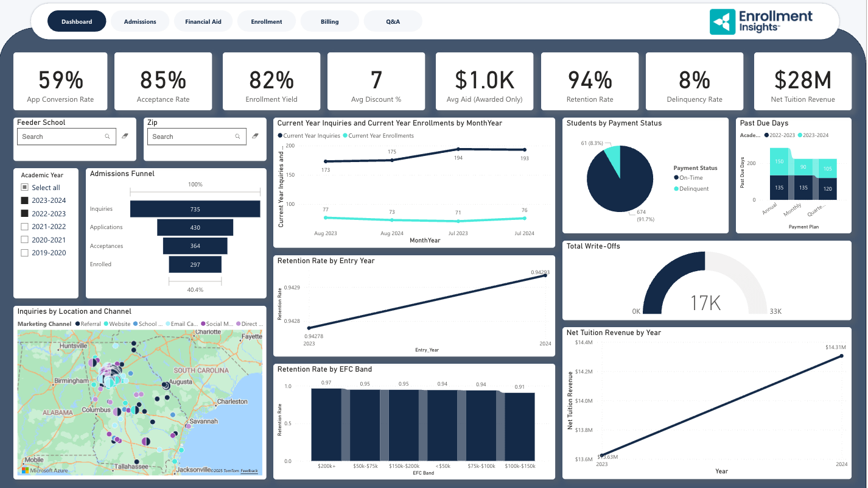Viewport: 868px width, 488px height.
Task: Click the Feeder School search magnifier icon
Action: click(x=108, y=136)
